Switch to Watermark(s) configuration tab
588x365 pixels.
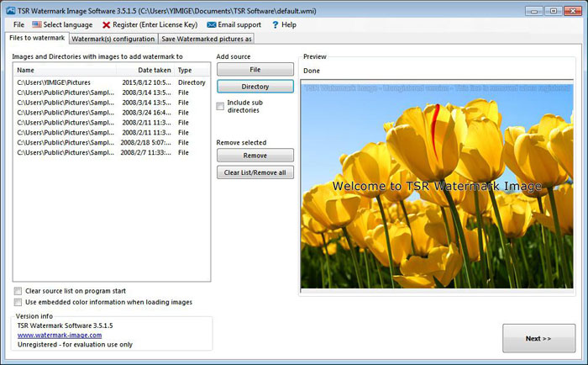coord(113,39)
